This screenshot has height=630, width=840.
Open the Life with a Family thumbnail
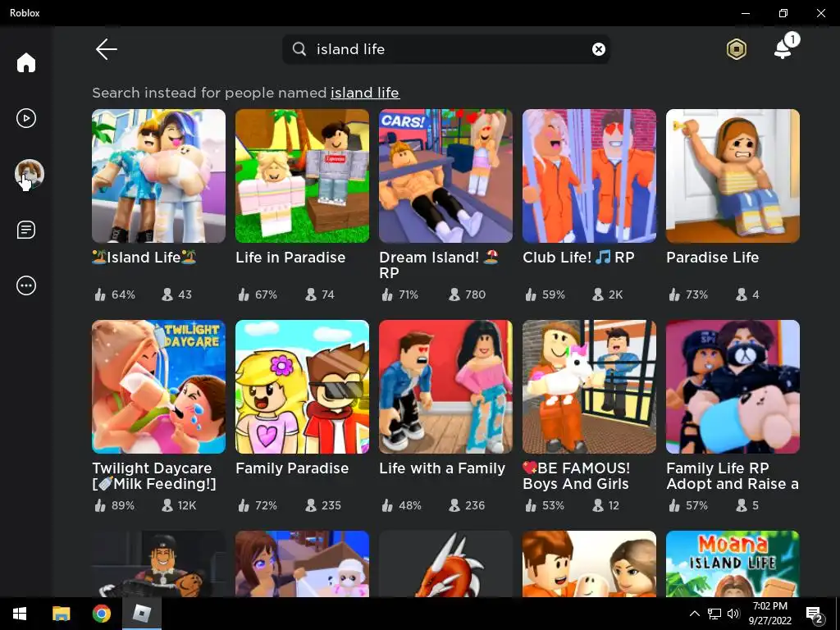[x=445, y=387]
